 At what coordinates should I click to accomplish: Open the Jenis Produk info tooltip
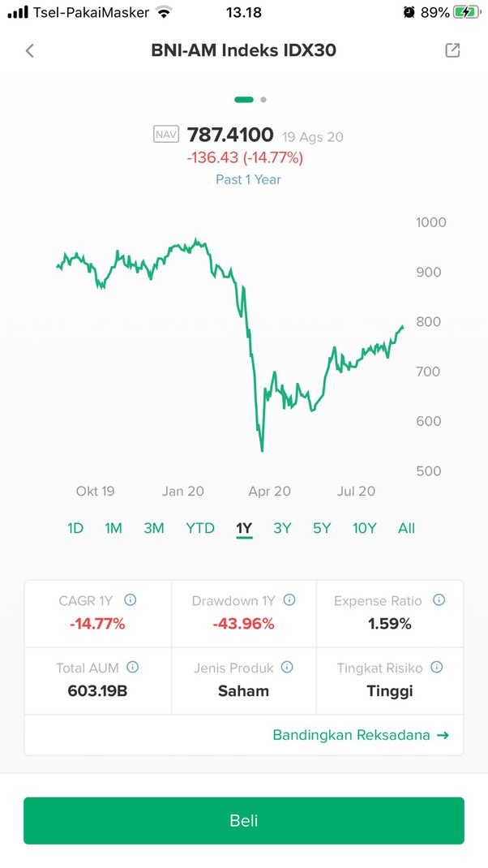point(286,667)
